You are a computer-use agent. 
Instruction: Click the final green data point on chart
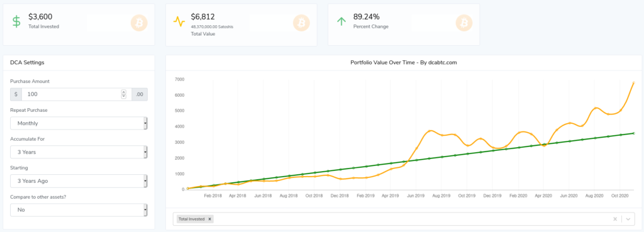coord(634,133)
